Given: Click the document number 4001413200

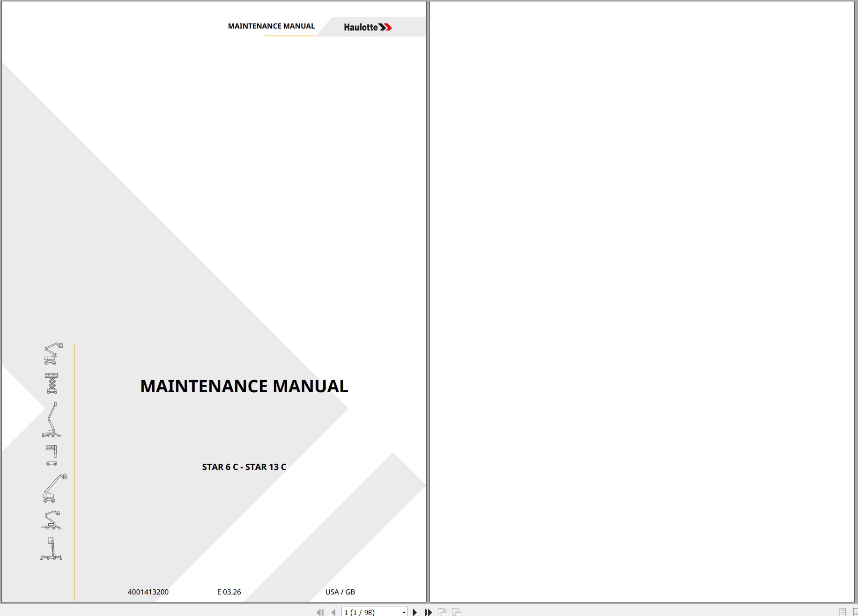Looking at the screenshot, I should pyautogui.click(x=148, y=592).
